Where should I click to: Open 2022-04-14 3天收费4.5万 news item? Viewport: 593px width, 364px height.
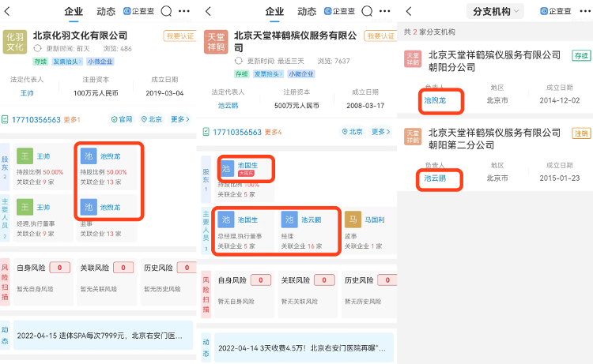304,348
